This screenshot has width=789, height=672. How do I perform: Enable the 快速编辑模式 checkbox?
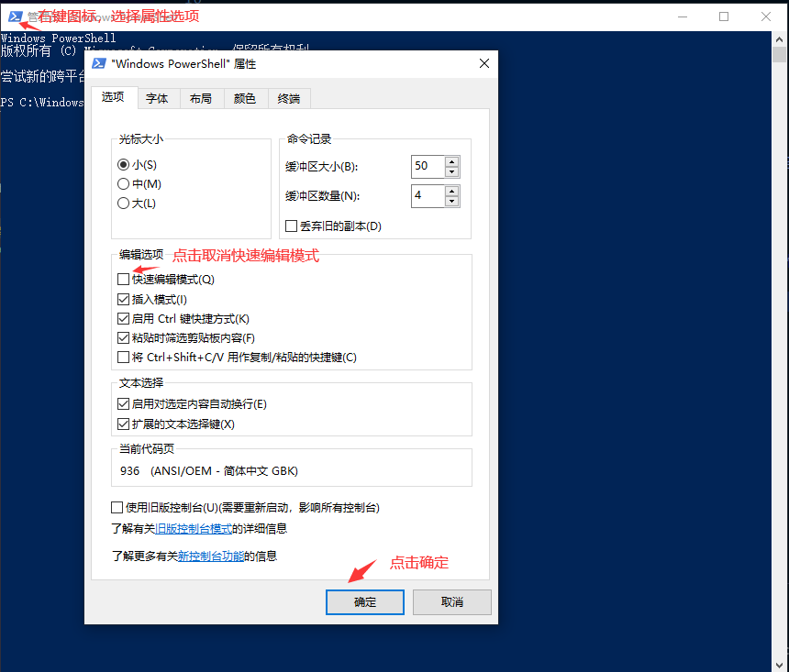click(124, 280)
